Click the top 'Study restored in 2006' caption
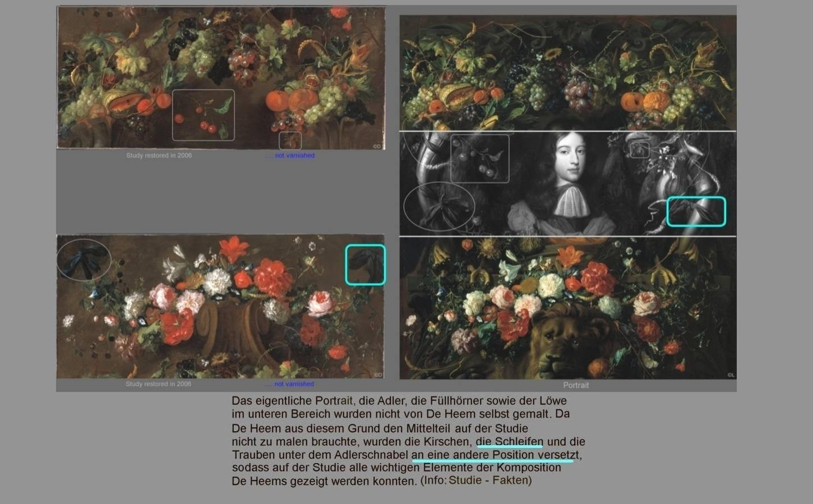813x504 pixels. (159, 155)
